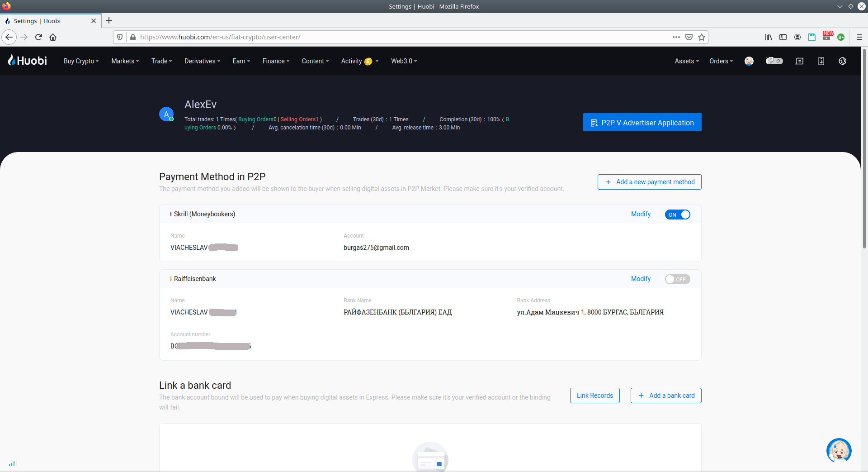Modify the Skrill payment method
The image size is (868, 472).
point(641,214)
